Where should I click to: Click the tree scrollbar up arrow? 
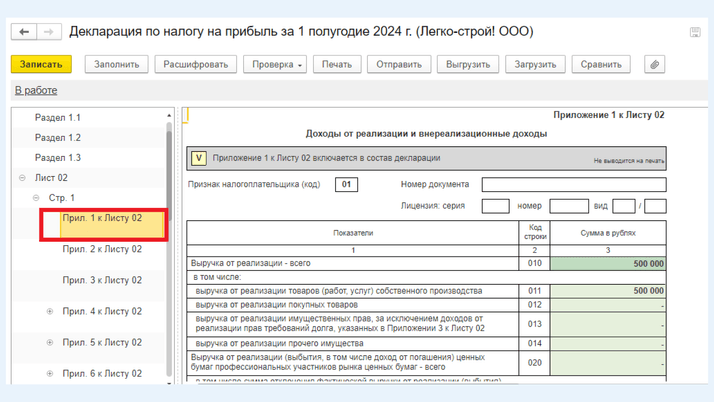[x=169, y=116]
